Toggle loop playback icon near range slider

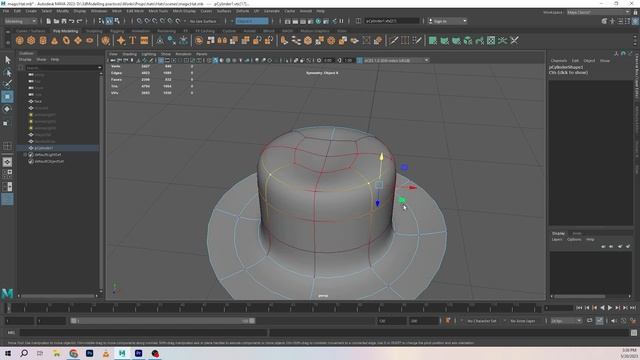[589, 321]
